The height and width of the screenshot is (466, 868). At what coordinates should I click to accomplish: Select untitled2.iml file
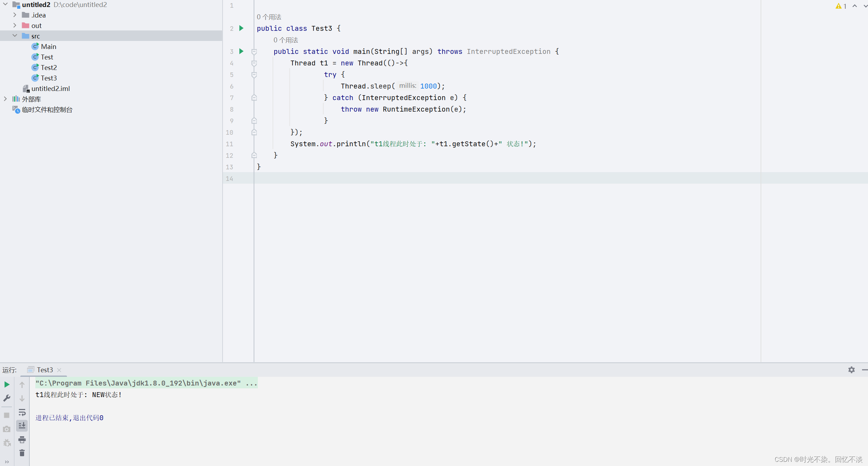tap(50, 89)
